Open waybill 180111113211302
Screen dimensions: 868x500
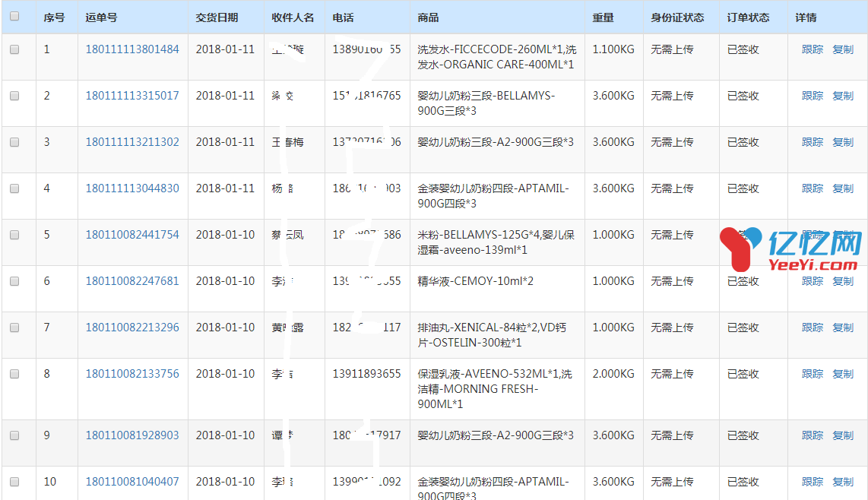pos(132,142)
